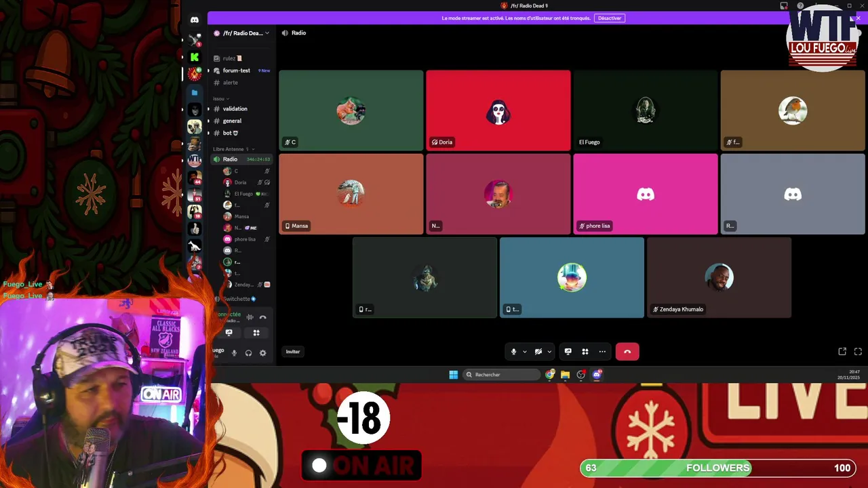This screenshot has height=488, width=868.
Task: Open the general channel
Action: tap(241, 121)
